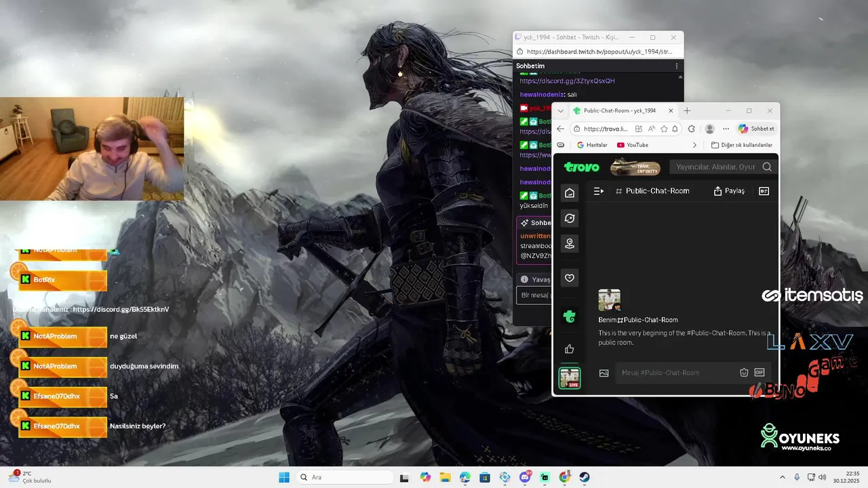Open the heart favorites icon in Trovo sidebar
The image size is (868, 488).
tap(570, 277)
